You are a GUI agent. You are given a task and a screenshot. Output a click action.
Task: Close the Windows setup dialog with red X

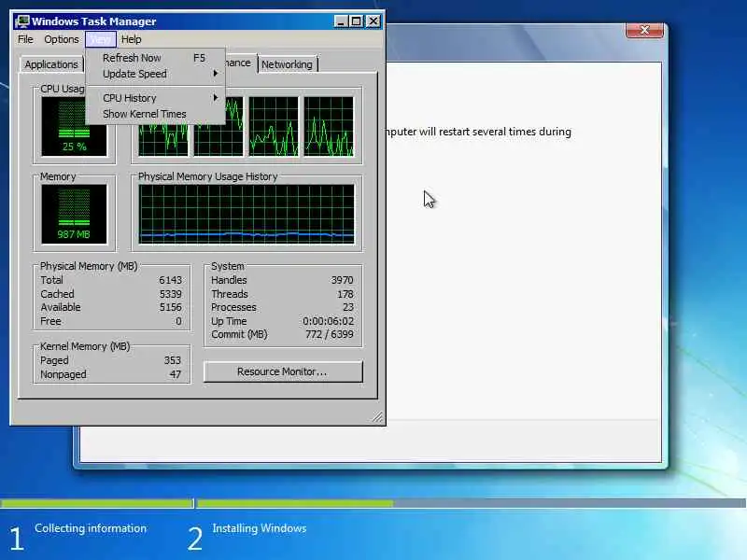coord(644,30)
